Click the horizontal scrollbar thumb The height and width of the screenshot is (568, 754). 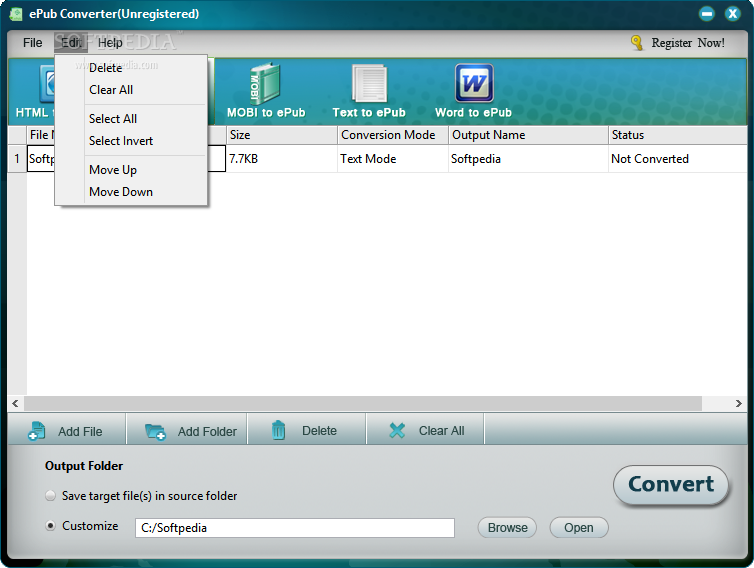[363, 404]
